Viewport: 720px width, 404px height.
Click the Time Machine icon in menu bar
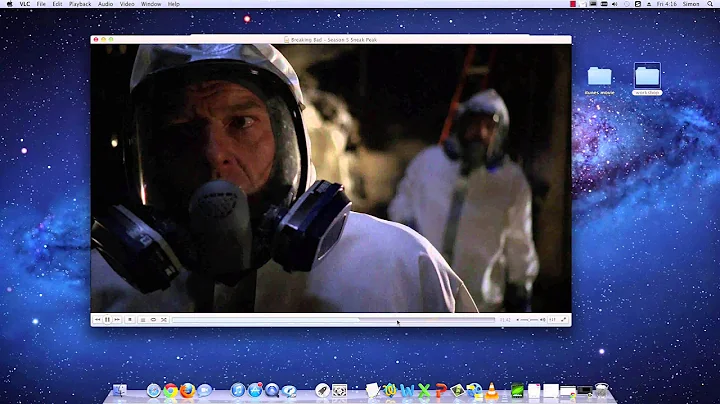pos(627,4)
